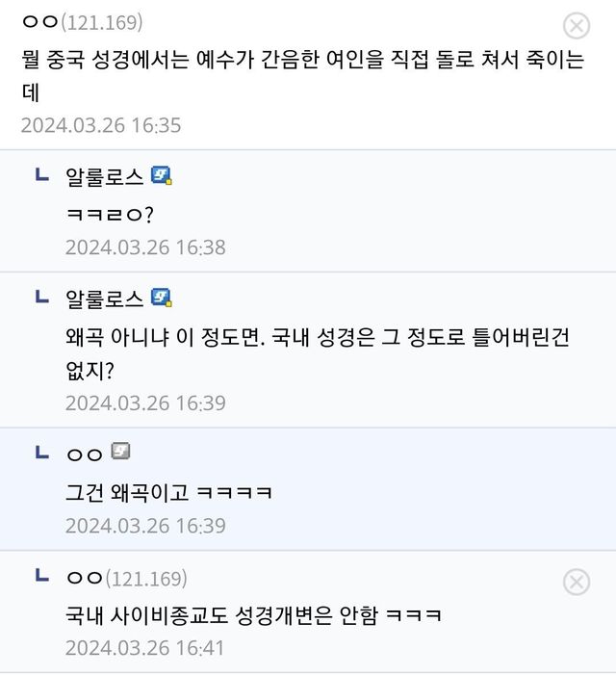Delete the top comment about 중국 성경
616x675 pixels.
[x=576, y=26]
